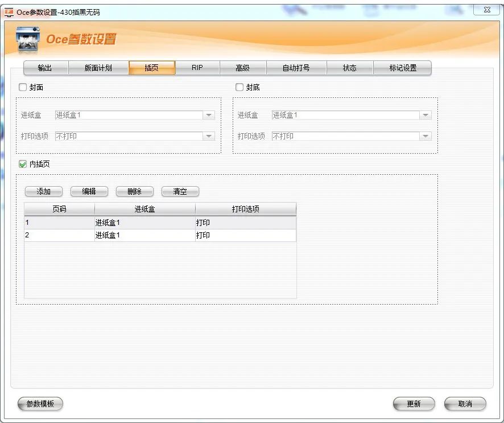Close the Oce参数设置 window
The height and width of the screenshot is (423, 504).
click(x=486, y=10)
